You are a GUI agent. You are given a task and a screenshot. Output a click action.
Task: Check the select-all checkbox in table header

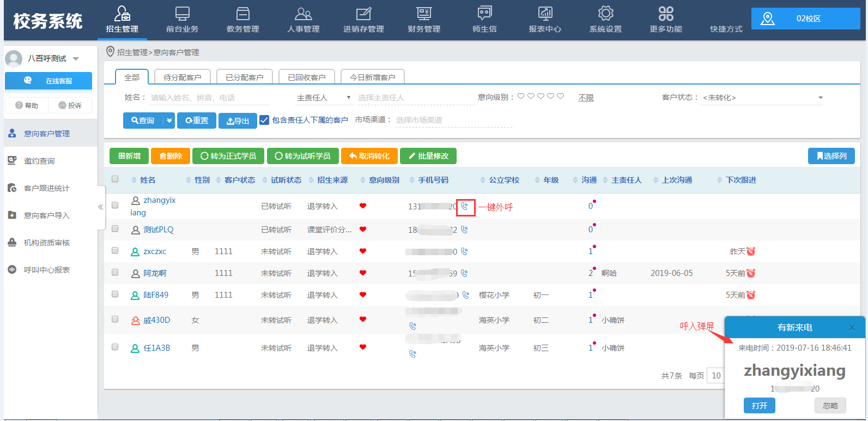[x=115, y=179]
